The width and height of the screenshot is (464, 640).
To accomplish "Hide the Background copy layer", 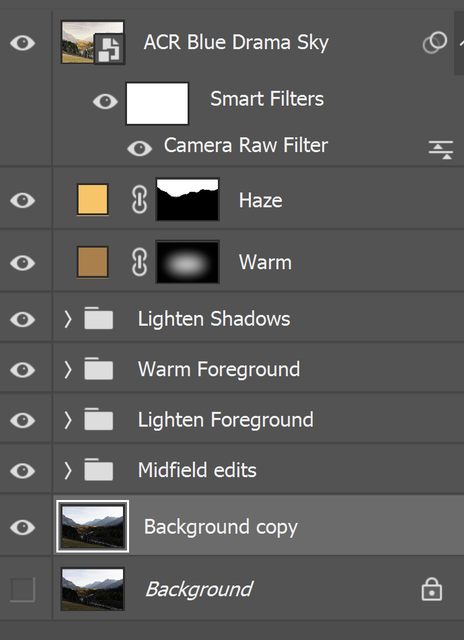I will click(22, 527).
